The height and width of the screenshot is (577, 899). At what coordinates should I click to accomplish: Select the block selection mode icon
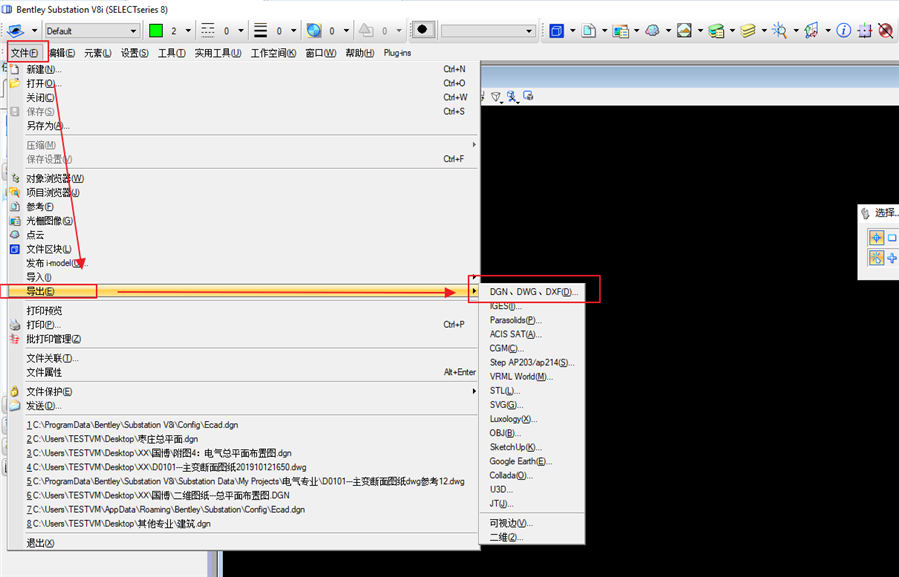(892, 237)
